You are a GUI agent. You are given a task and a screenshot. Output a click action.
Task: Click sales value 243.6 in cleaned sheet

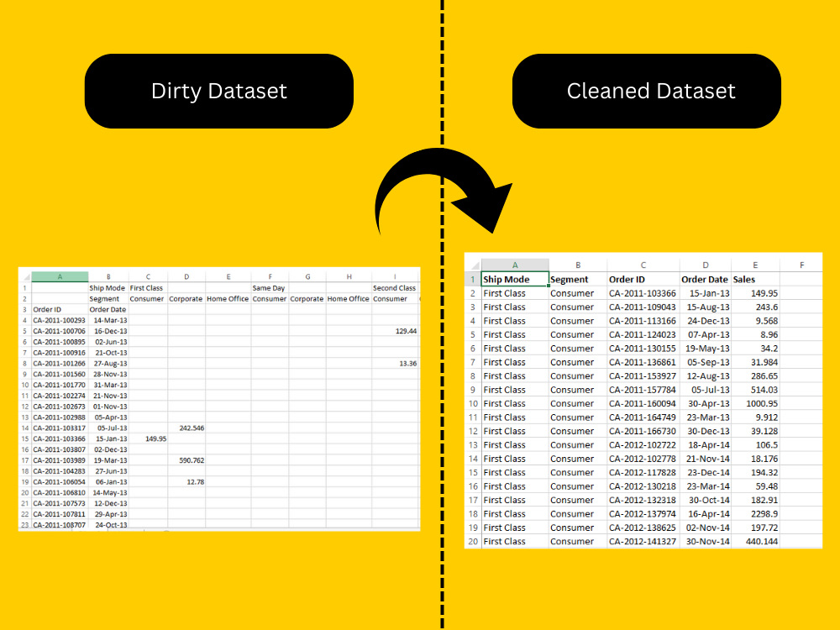755,307
